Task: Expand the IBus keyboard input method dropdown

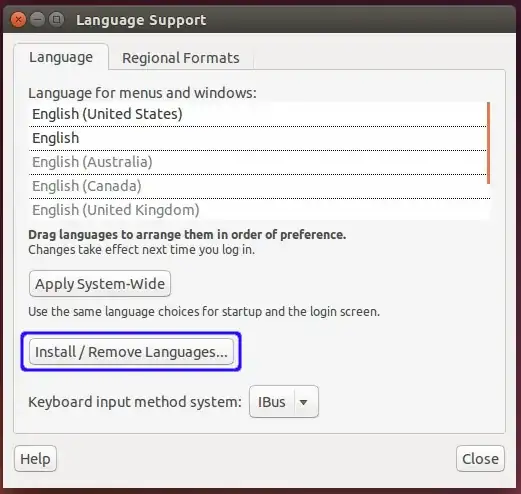Action: [284, 402]
